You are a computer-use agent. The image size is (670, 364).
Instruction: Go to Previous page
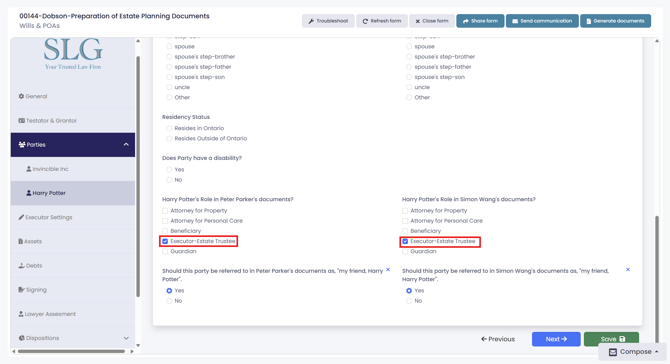[498, 339]
